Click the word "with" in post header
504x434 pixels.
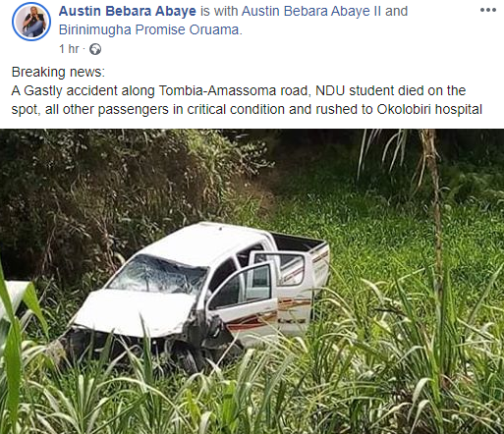point(226,11)
